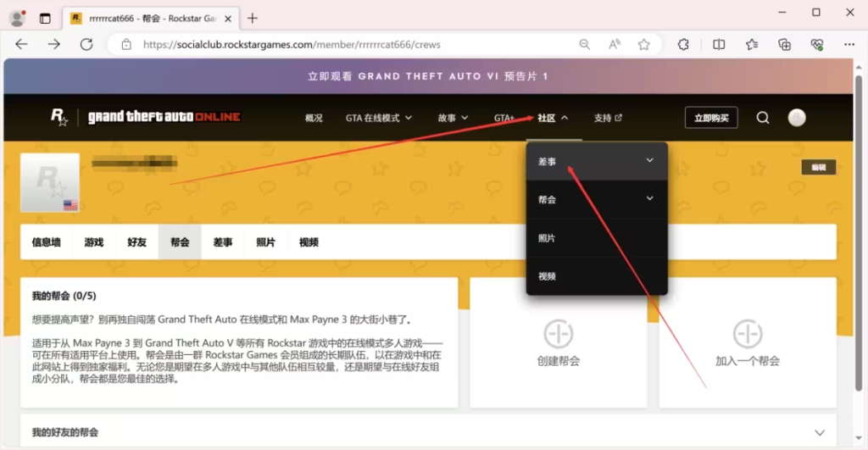Click the Join a Crew plus icon
The height and width of the screenshot is (450, 868).
748,334
